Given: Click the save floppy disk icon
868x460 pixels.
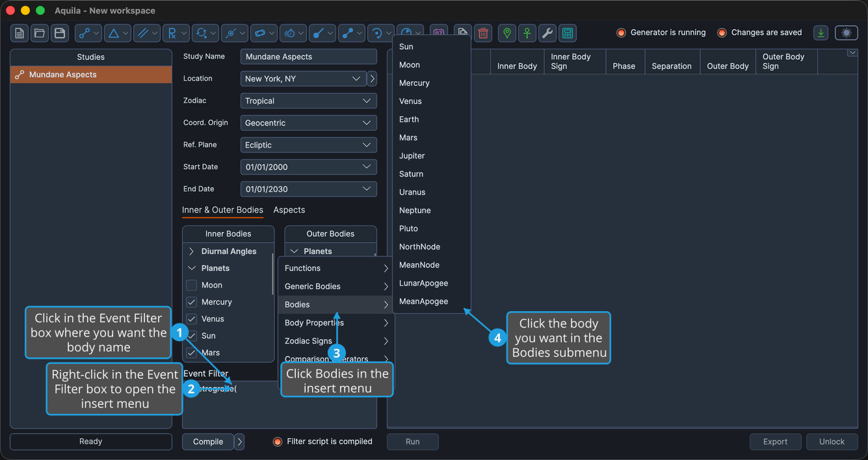Looking at the screenshot, I should (x=60, y=33).
